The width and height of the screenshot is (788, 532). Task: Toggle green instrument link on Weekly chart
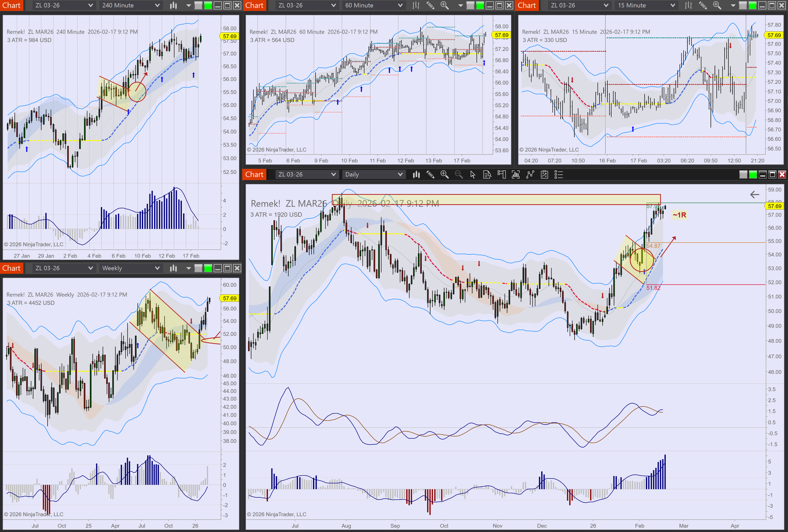[208, 268]
